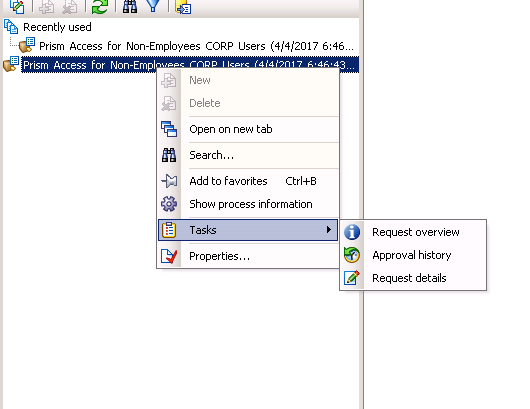Click the disabled delete item toolbar icon
The image size is (530, 409).
(70, 7)
